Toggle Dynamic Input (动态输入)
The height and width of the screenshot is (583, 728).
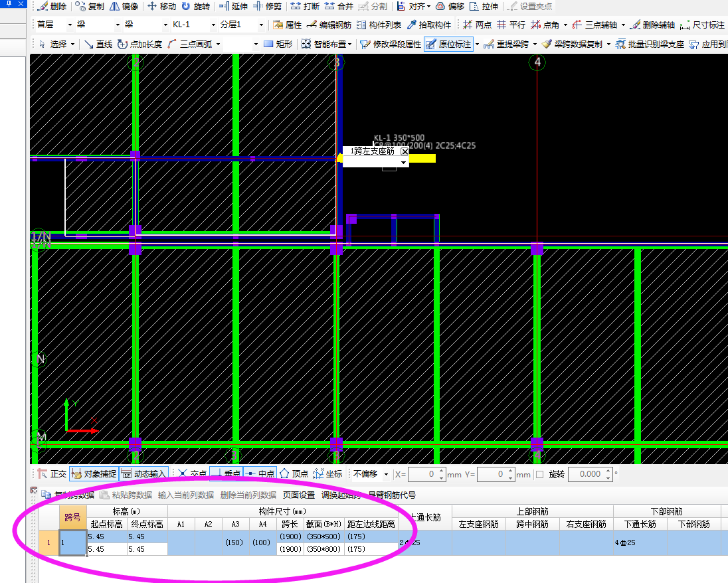tap(143, 473)
